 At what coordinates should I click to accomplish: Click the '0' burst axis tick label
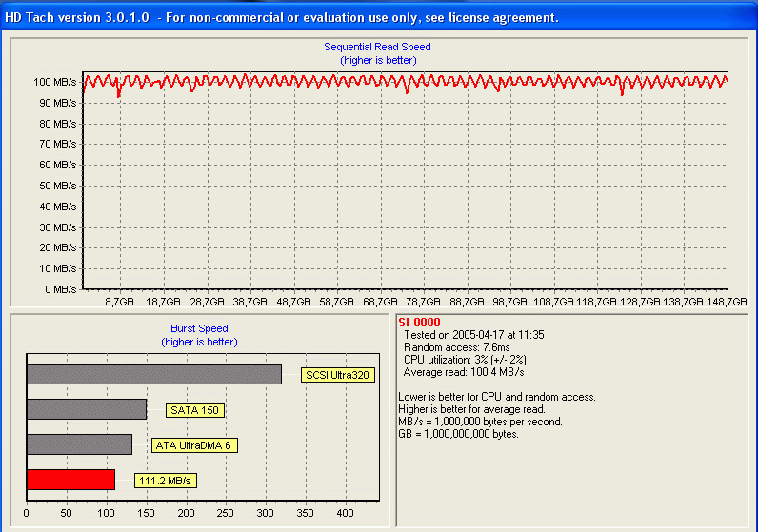point(26,513)
